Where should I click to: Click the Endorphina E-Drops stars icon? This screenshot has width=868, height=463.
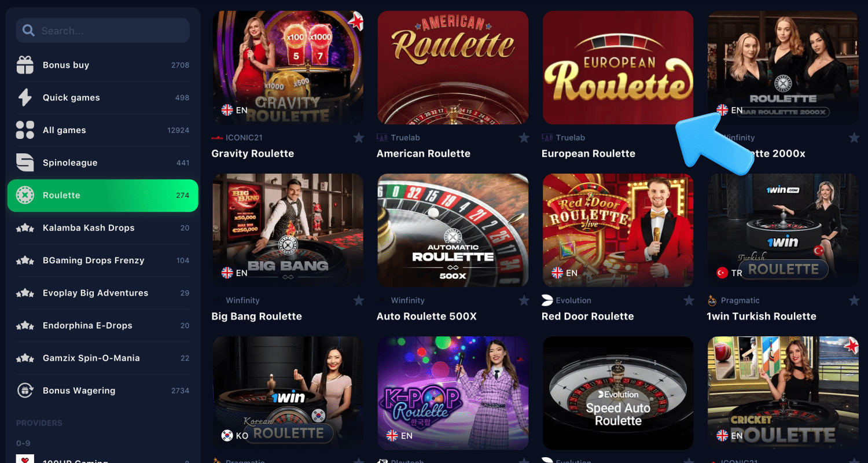point(25,326)
